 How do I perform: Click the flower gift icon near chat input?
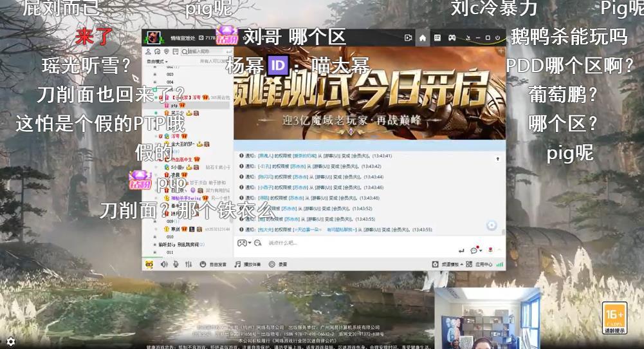490,250
